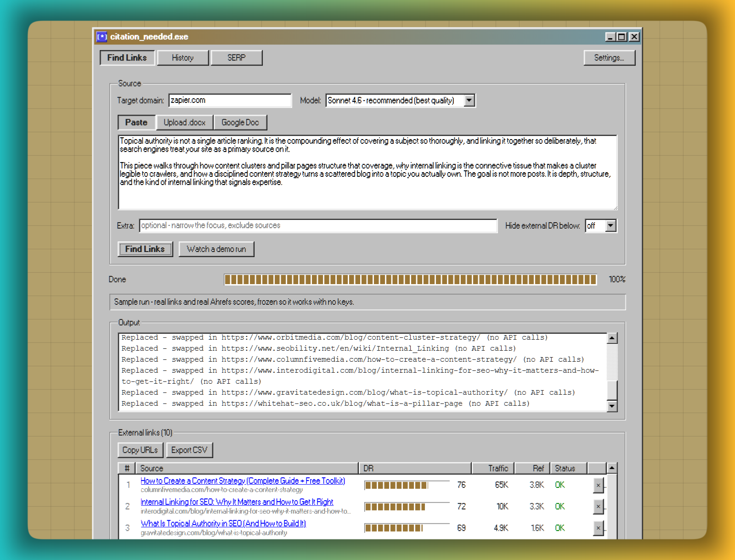The width and height of the screenshot is (735, 560).
Task: Click the External links table scroll-up arrow
Action: click(x=612, y=468)
